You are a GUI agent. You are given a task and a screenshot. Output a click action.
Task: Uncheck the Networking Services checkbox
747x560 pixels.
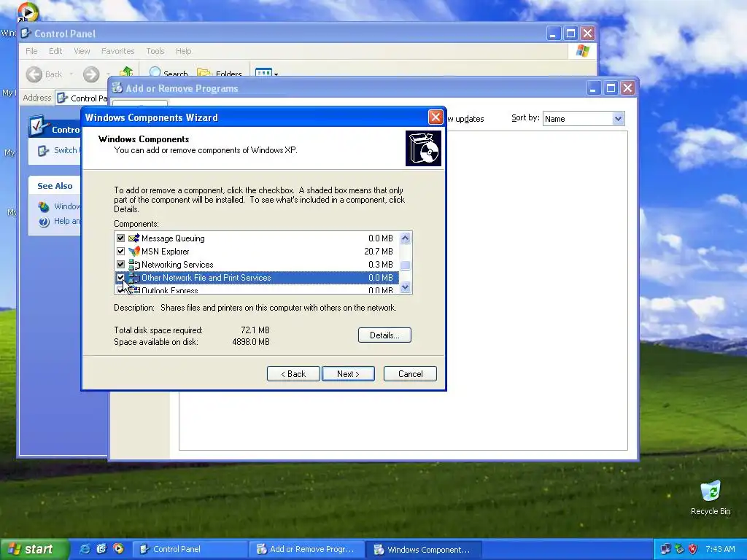point(120,264)
